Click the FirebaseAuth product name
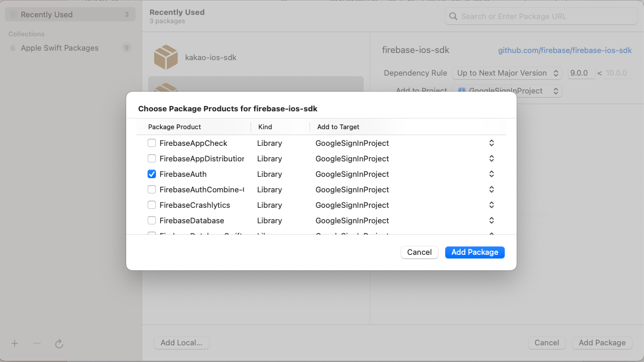 (x=183, y=174)
